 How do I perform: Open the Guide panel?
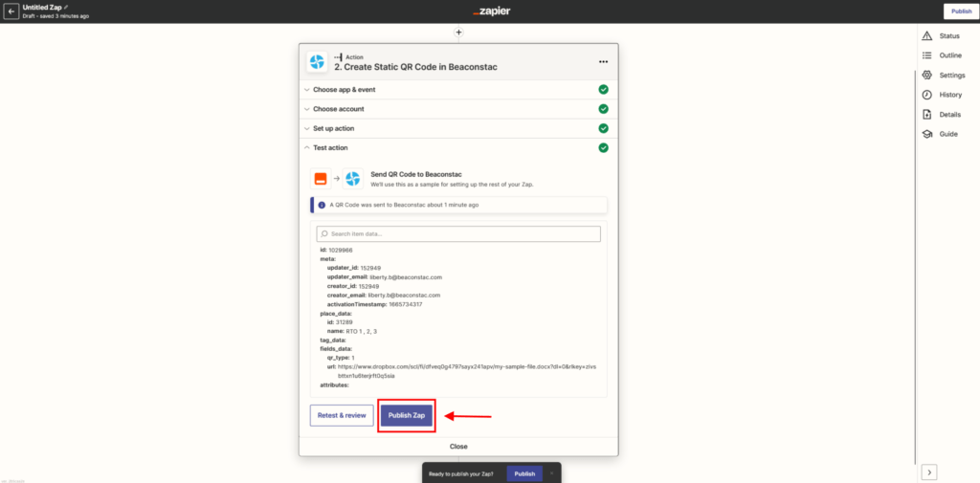click(x=948, y=134)
